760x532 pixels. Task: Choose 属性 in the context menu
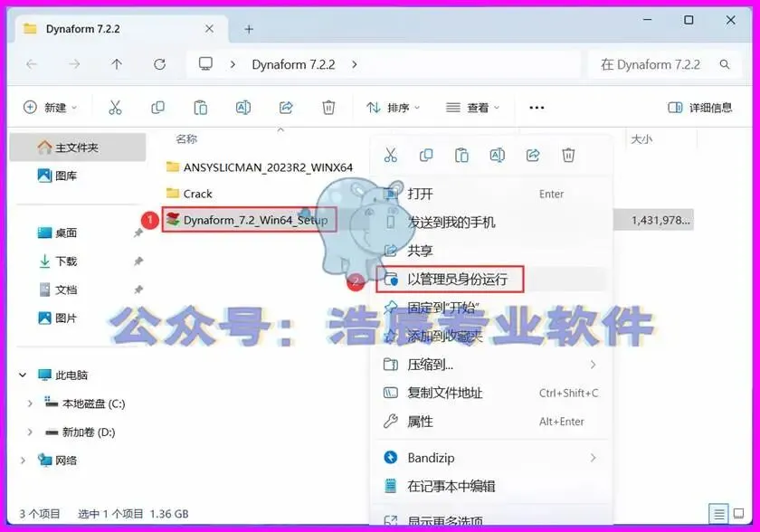[x=491, y=422]
